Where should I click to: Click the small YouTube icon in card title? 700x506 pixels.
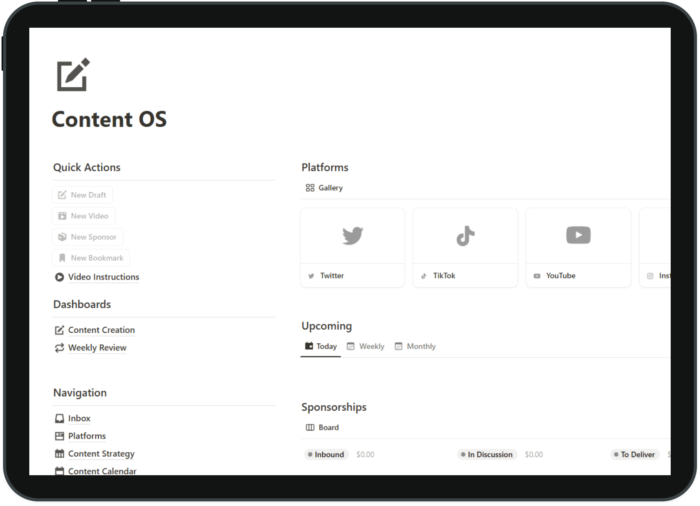click(537, 276)
